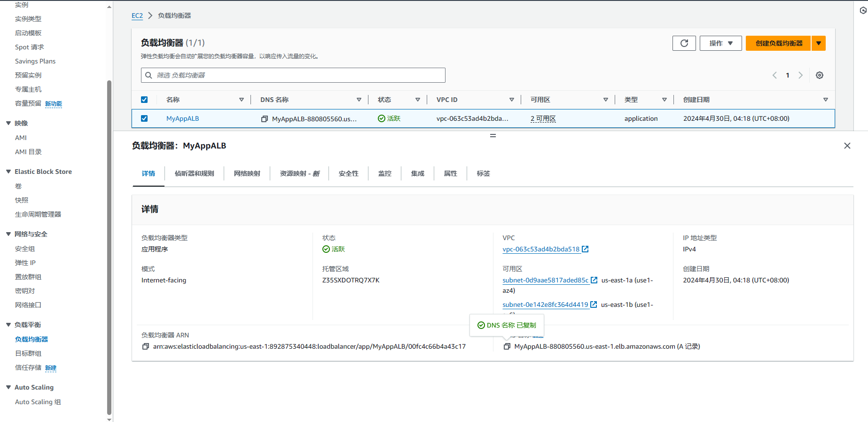The width and height of the screenshot is (868, 422).
Task: Sort by 类型 column arrow
Action: point(665,100)
